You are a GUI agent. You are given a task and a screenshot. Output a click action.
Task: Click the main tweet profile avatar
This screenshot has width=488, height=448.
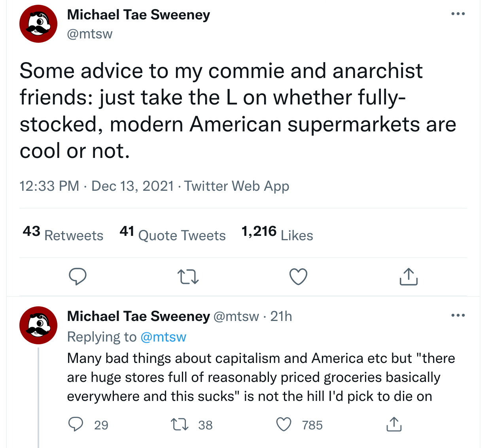tap(38, 24)
